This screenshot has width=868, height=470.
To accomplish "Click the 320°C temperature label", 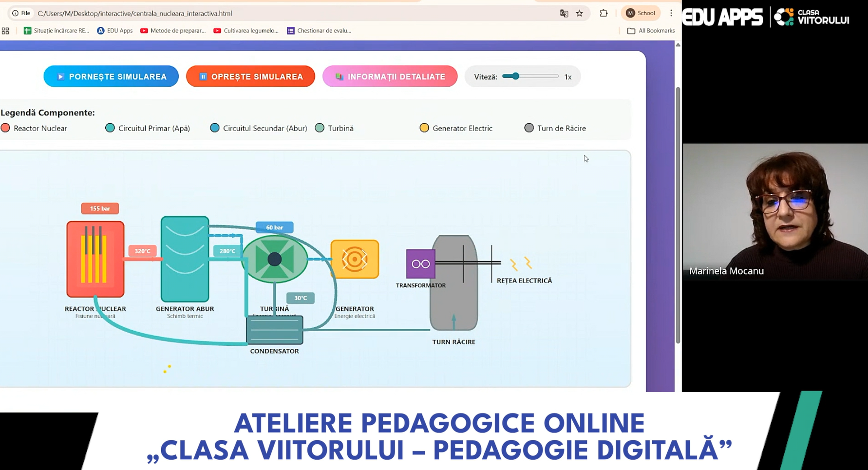I will click(143, 251).
